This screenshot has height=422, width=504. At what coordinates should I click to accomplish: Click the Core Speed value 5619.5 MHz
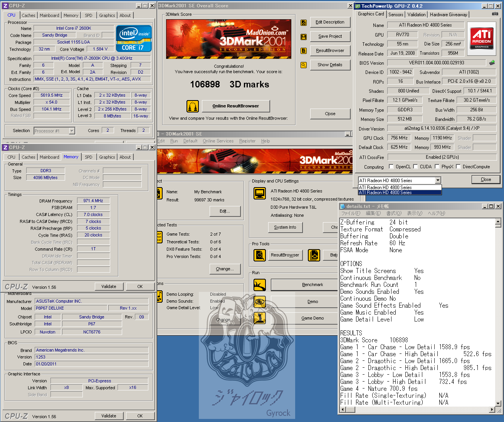pos(52,95)
